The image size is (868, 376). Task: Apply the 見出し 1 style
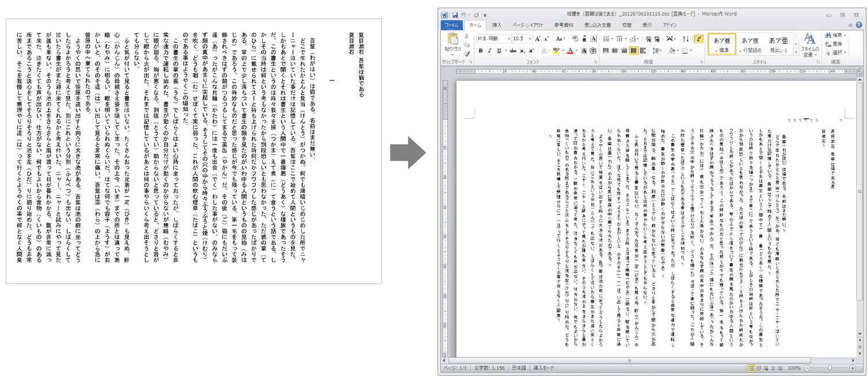(x=778, y=45)
